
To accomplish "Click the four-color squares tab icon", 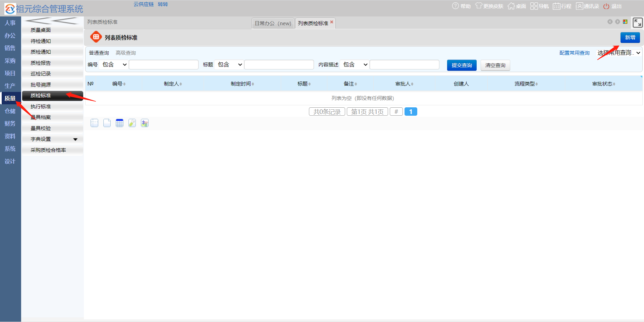I will [625, 22].
